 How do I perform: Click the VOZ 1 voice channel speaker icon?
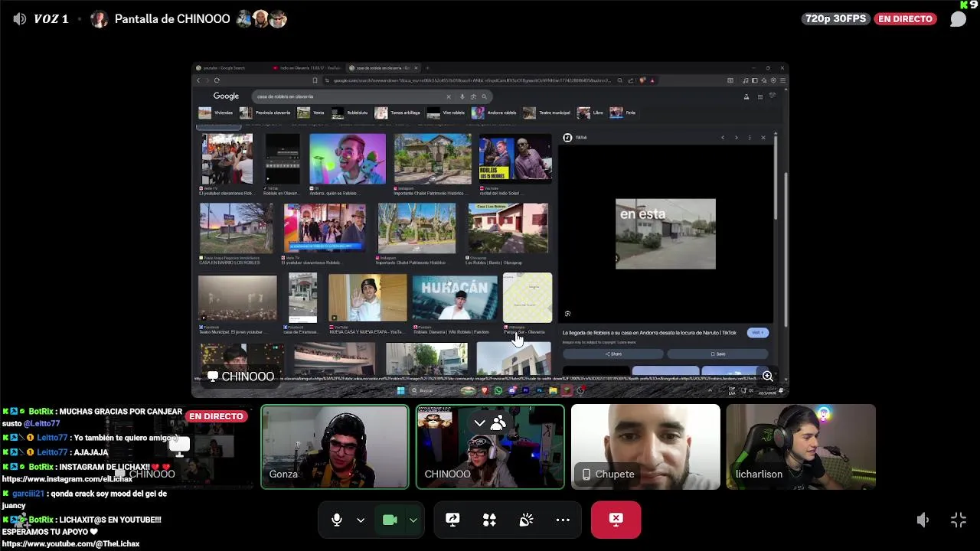coord(20,19)
